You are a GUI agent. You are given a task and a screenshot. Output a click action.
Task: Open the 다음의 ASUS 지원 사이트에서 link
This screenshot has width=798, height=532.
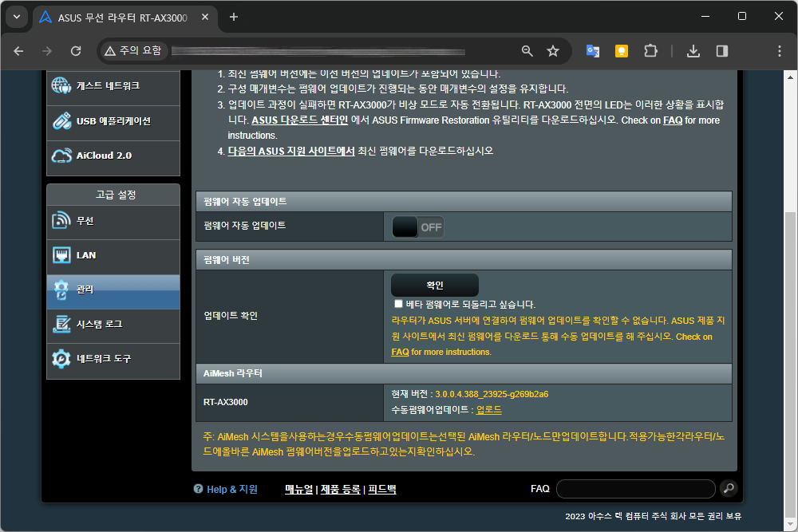[x=291, y=151]
